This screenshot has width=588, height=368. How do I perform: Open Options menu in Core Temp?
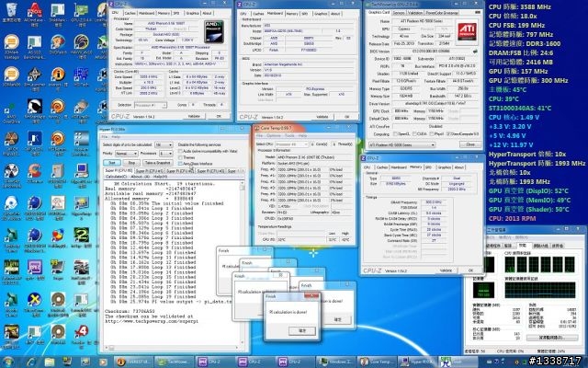[274, 135]
